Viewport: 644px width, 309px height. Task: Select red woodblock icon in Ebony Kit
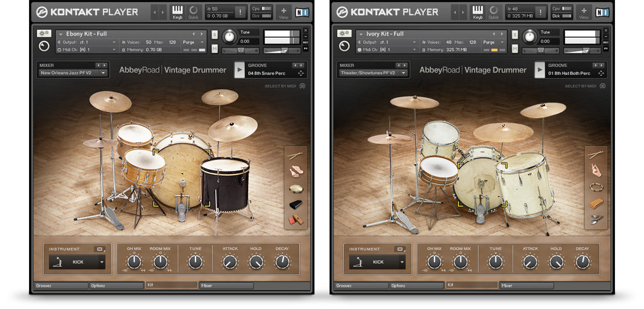pos(295,220)
